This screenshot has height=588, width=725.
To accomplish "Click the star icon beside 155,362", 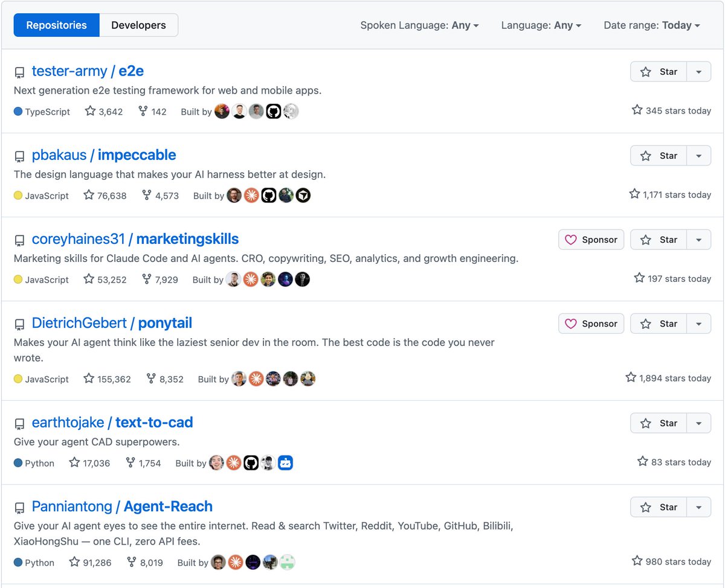I will [89, 379].
